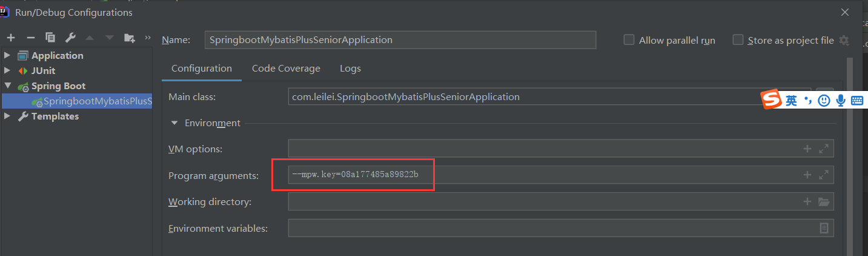Screen dimensions: 868x256
Task: Click the Main class input field
Action: click(545, 96)
